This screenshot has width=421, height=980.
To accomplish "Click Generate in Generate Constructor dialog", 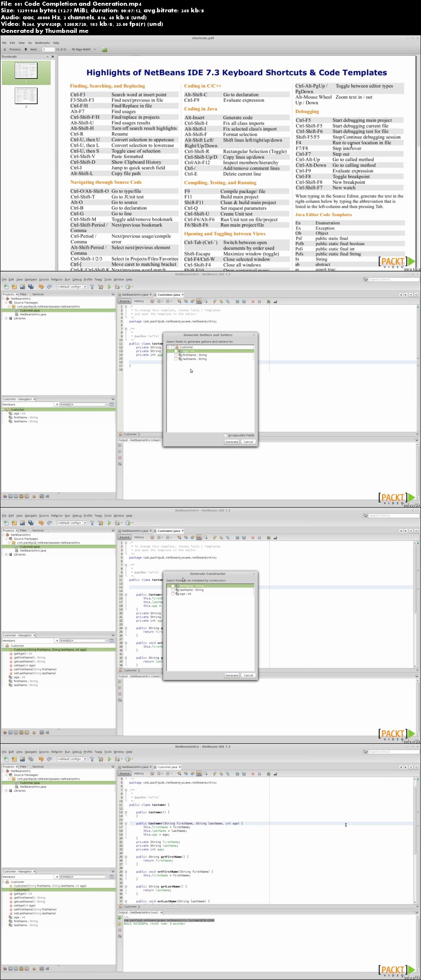I will (231, 675).
